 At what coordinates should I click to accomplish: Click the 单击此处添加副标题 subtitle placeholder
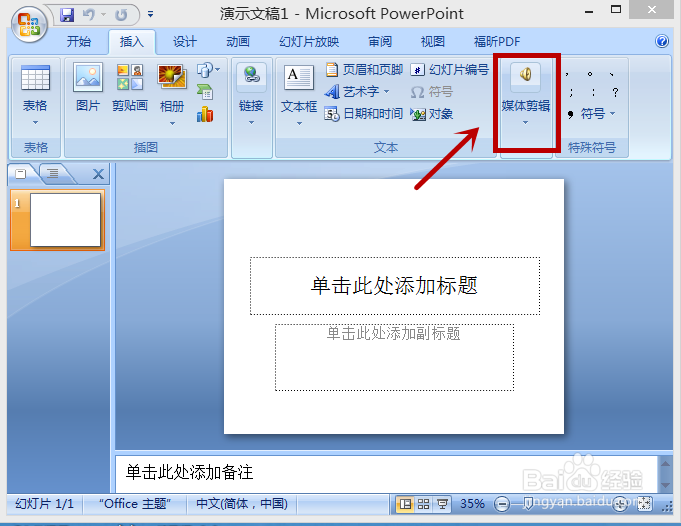(394, 357)
